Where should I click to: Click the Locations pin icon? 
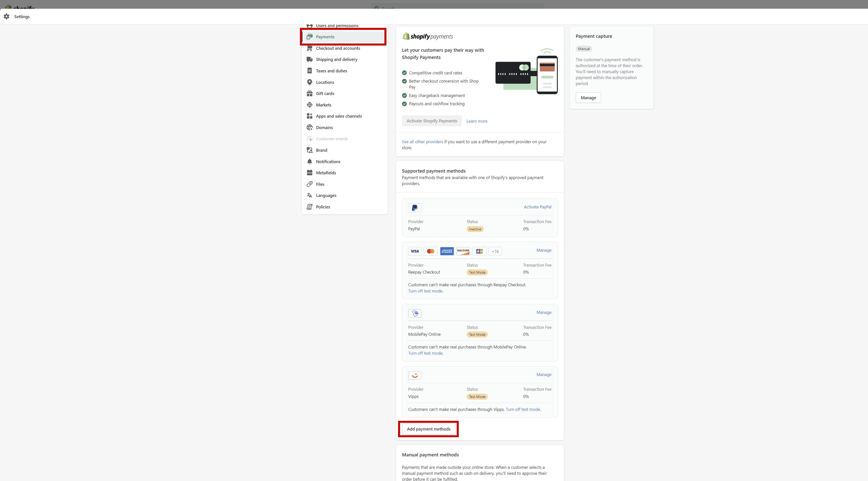tap(310, 82)
